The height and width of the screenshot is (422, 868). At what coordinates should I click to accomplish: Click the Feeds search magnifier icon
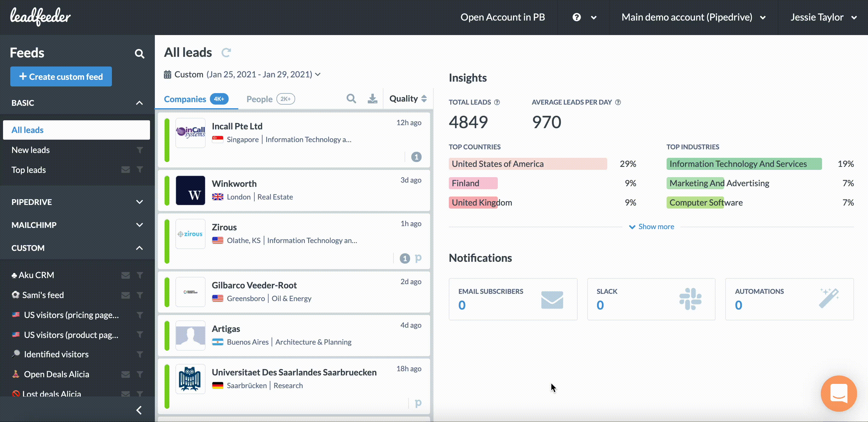click(139, 54)
